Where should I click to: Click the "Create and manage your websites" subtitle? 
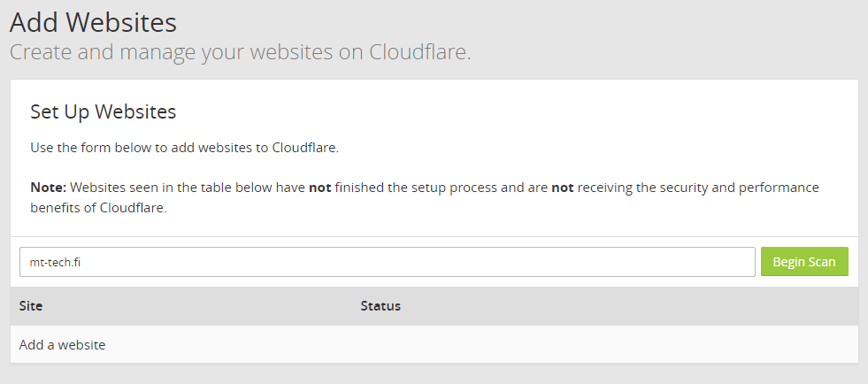pyautogui.click(x=240, y=51)
